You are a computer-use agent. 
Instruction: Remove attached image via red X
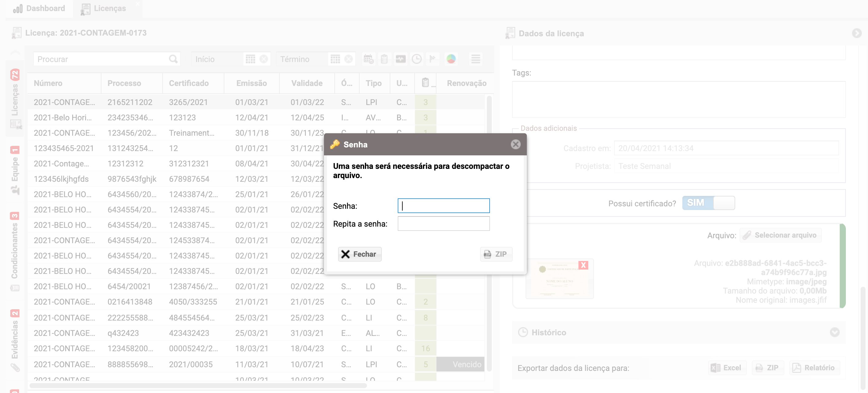pyautogui.click(x=583, y=265)
